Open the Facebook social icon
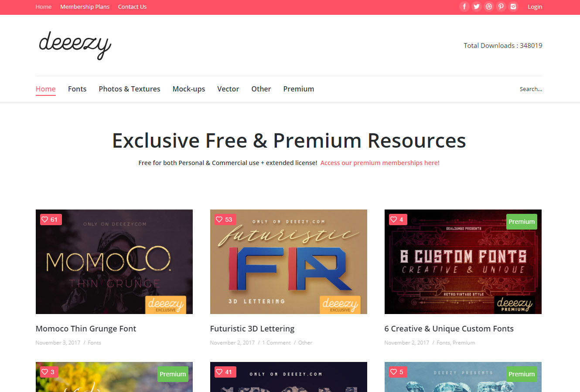580x392 pixels. click(x=464, y=7)
